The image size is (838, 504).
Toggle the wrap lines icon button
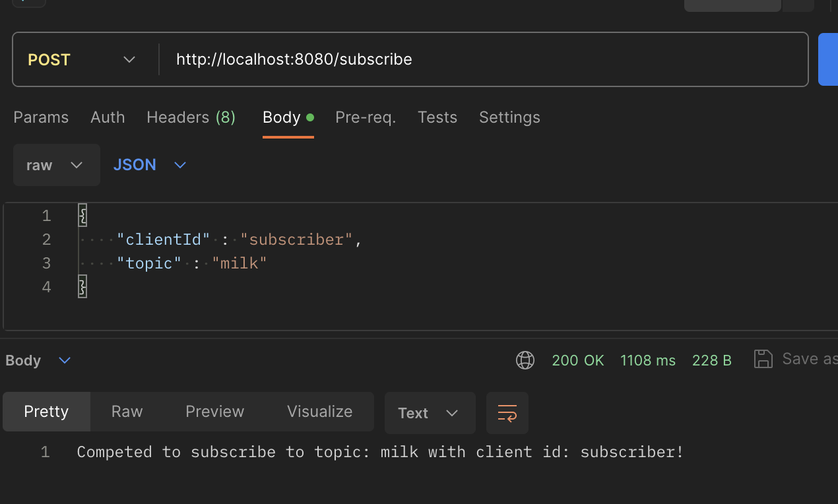507,413
